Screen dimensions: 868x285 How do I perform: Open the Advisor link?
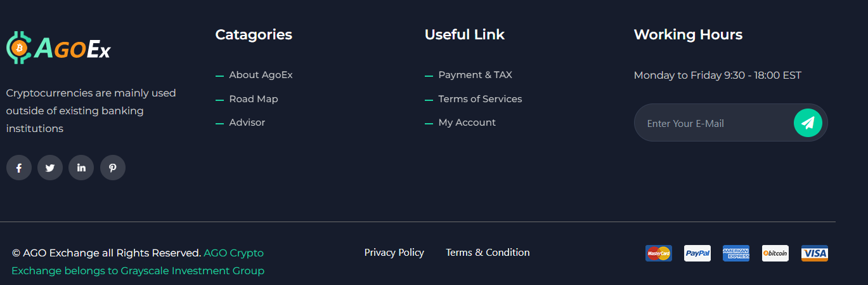(247, 123)
